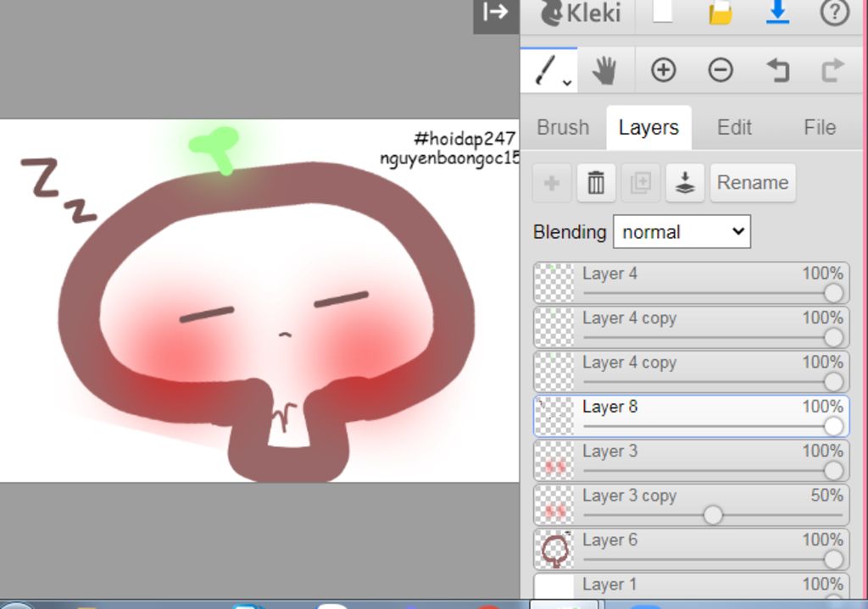Click the Layer 3 thumbnail preview
Image resolution: width=868 pixels, height=609 pixels.
pyautogui.click(x=554, y=460)
